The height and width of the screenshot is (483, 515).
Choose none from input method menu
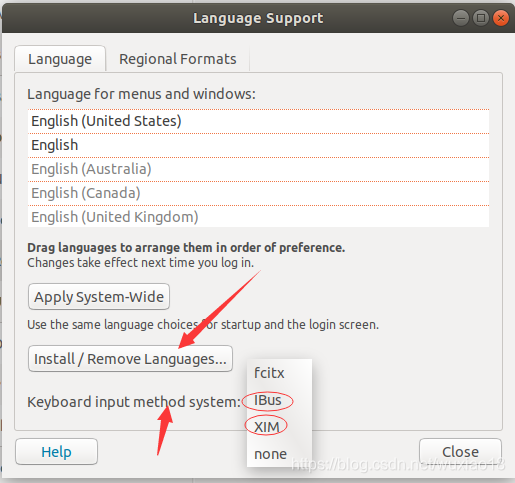pos(279,454)
